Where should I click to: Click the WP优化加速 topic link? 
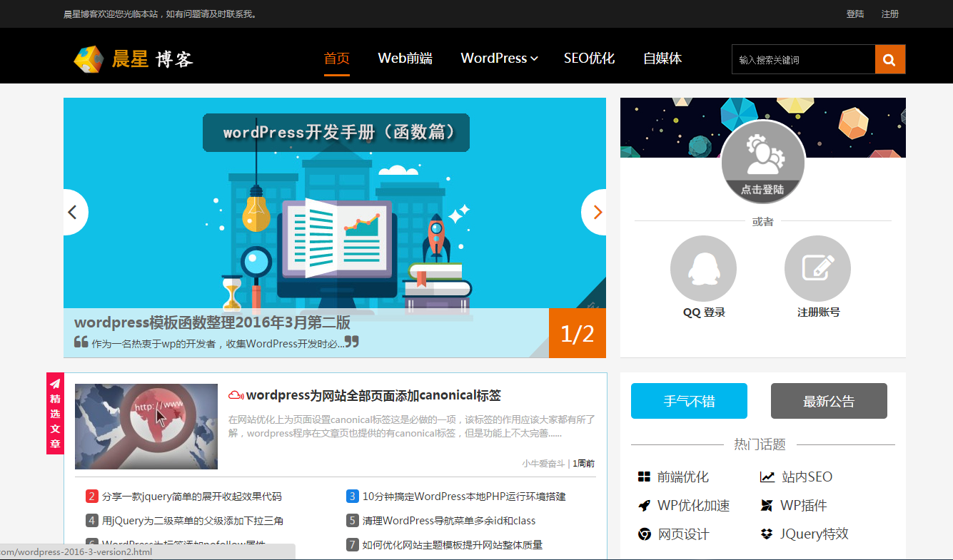pyautogui.click(x=694, y=506)
